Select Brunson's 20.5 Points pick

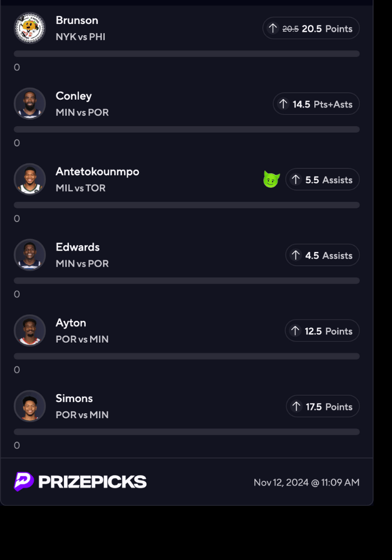tap(311, 29)
